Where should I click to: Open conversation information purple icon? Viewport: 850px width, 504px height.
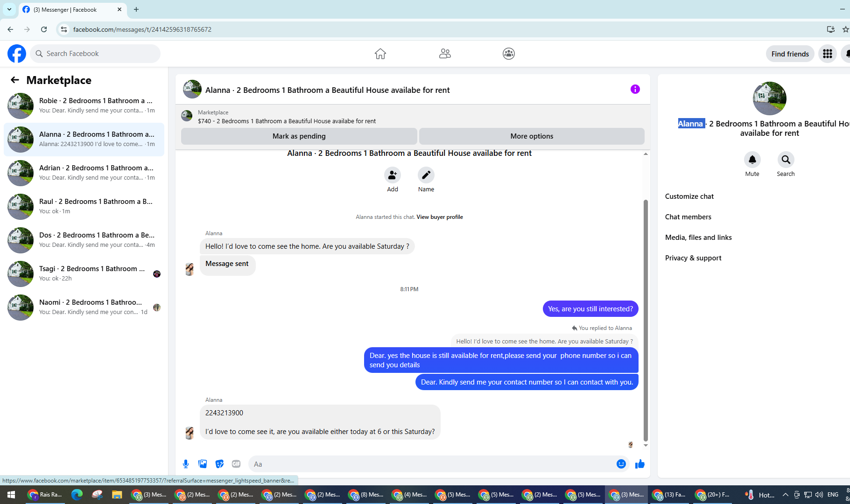[x=635, y=89]
